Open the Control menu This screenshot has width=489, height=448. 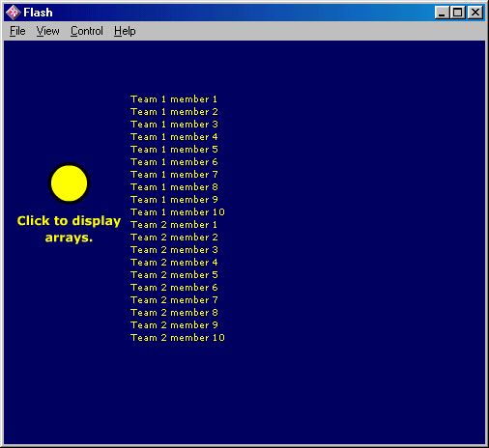click(87, 31)
